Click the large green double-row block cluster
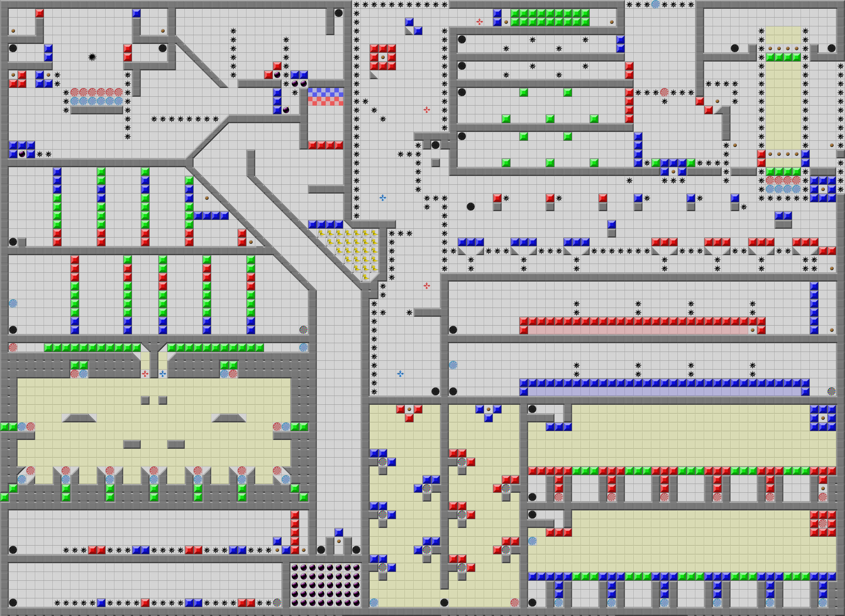Image resolution: width=845 pixels, height=616 pixels. (550, 18)
